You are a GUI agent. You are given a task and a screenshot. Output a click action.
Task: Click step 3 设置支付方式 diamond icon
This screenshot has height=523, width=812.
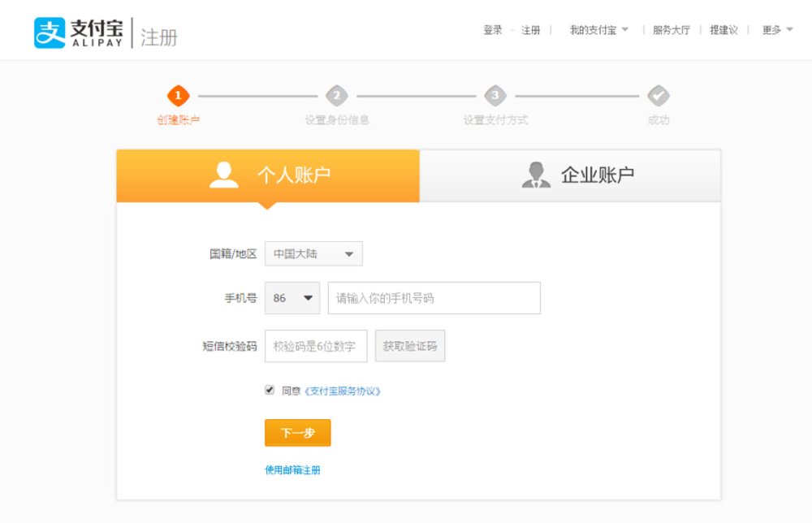(495, 96)
